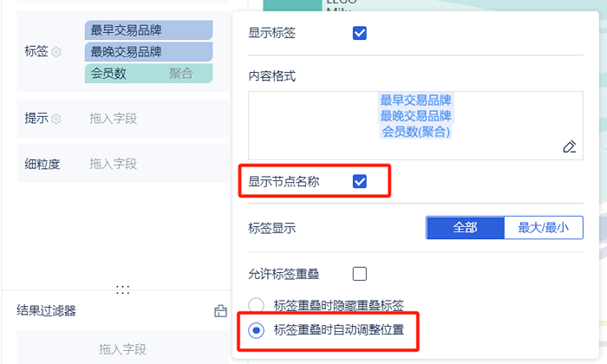Screen dimensions: 607x364
Task: Click 会员数(聚合) in the content format
Action: pos(415,132)
